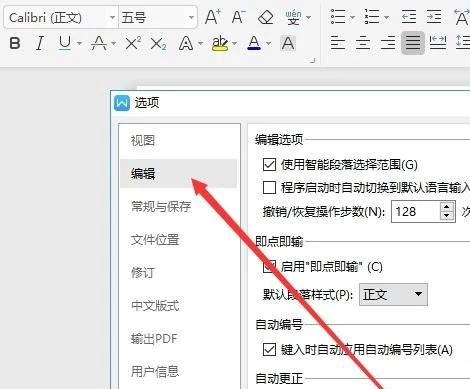Open the text effects dropdown arrow
This screenshot has height=389, width=470.
point(200,43)
